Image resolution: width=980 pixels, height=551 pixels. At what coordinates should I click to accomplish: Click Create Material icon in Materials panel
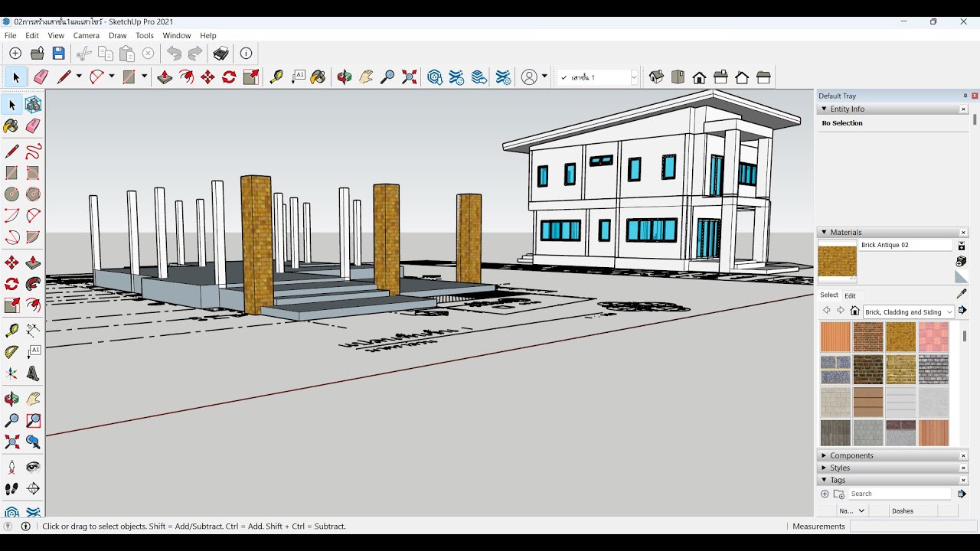pyautogui.click(x=962, y=262)
